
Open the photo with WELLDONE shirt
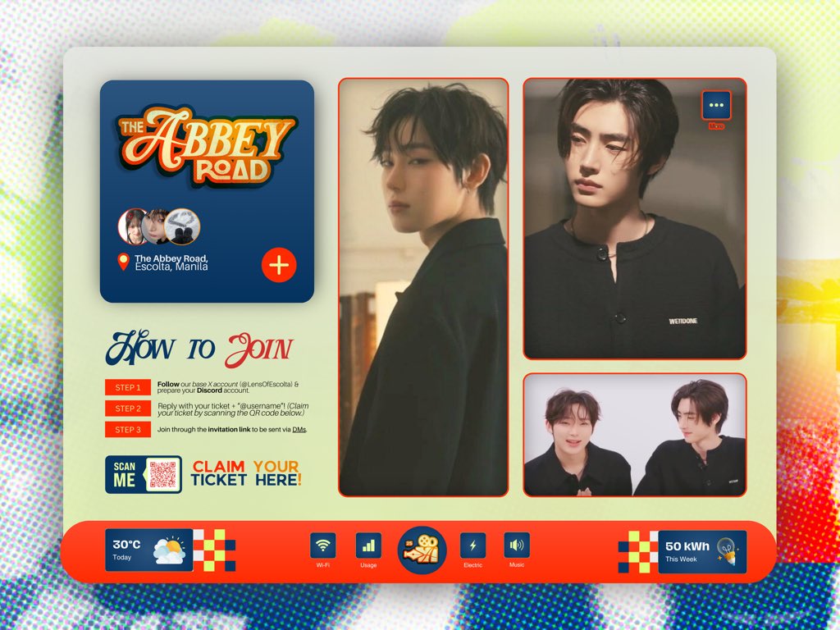click(x=635, y=218)
